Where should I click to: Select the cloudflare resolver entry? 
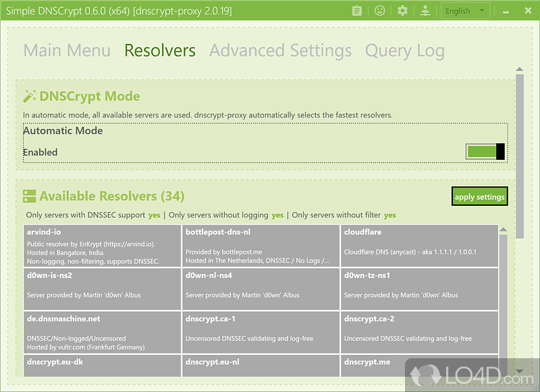[419, 244]
